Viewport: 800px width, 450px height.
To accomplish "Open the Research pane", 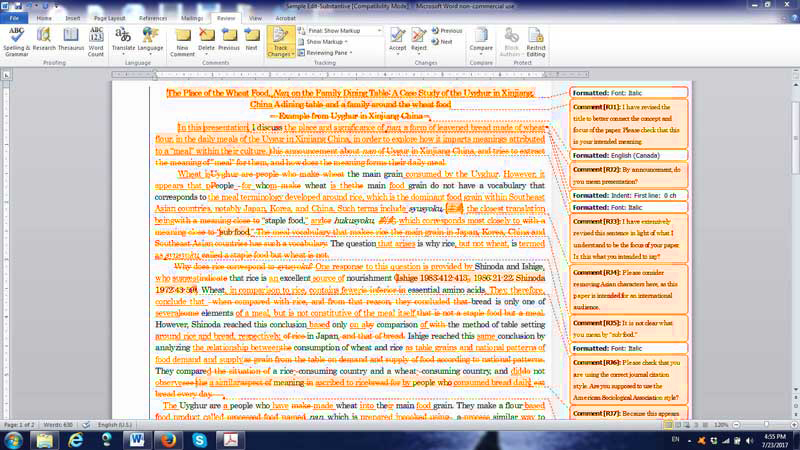I will (x=45, y=40).
